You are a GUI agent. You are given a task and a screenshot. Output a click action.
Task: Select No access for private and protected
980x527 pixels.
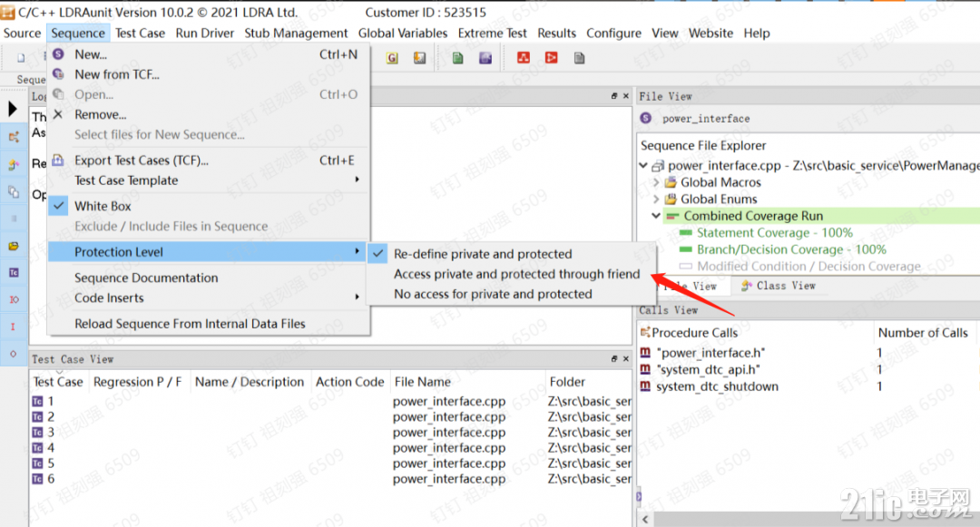pos(493,294)
